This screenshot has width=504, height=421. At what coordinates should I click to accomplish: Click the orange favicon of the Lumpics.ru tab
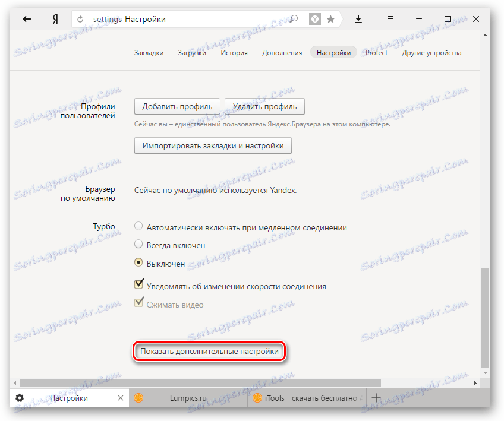pyautogui.click(x=138, y=398)
